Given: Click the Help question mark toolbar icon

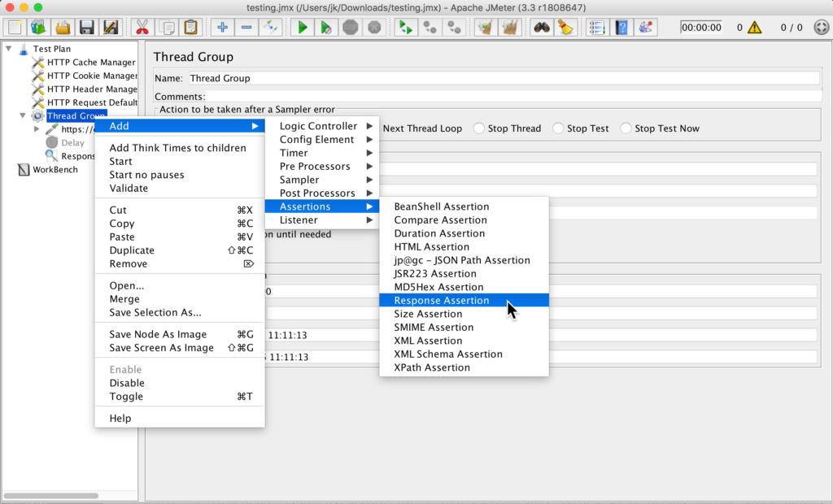Looking at the screenshot, I should click(x=621, y=28).
